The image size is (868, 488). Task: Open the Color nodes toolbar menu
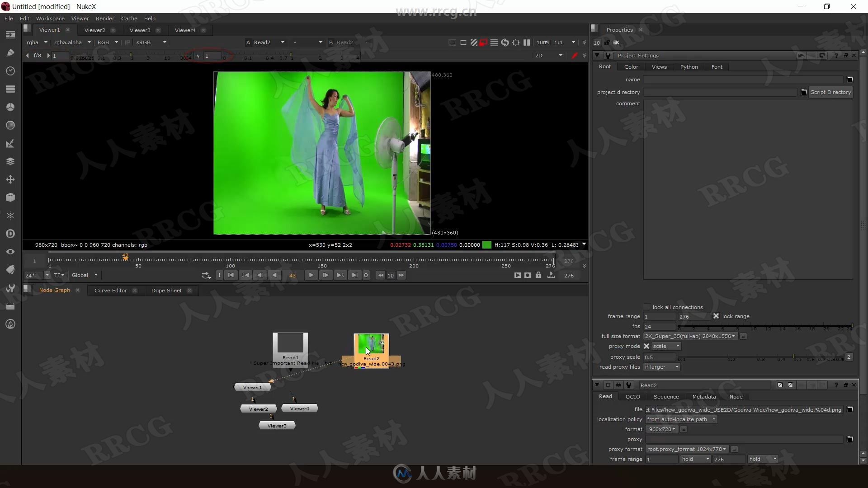click(10, 107)
